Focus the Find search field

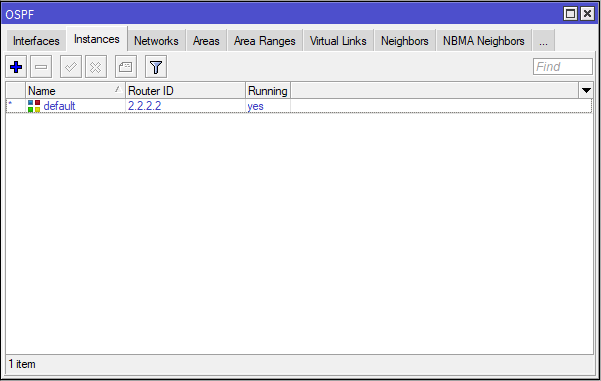tap(563, 67)
